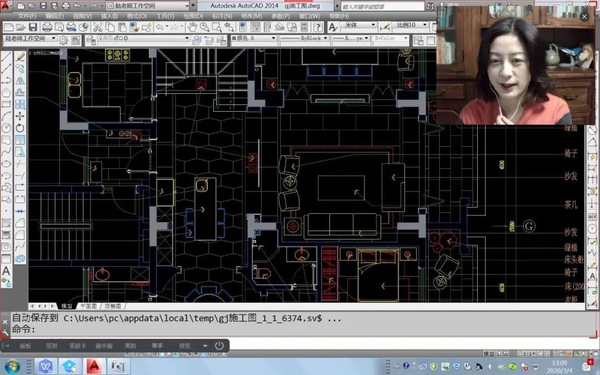The image size is (600, 375).
Task: Click the Save icon in standard toolbar
Action: tap(33, 27)
